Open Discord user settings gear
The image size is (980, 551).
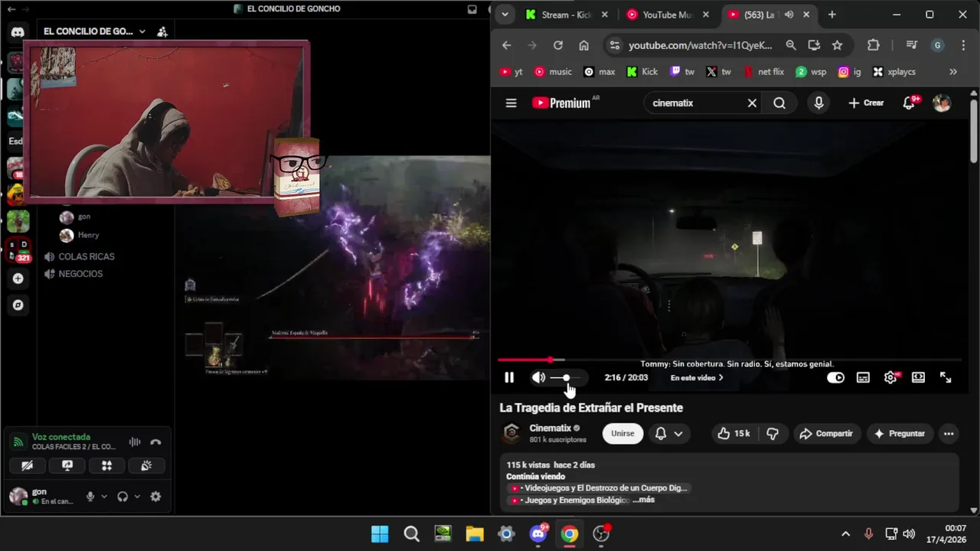155,496
